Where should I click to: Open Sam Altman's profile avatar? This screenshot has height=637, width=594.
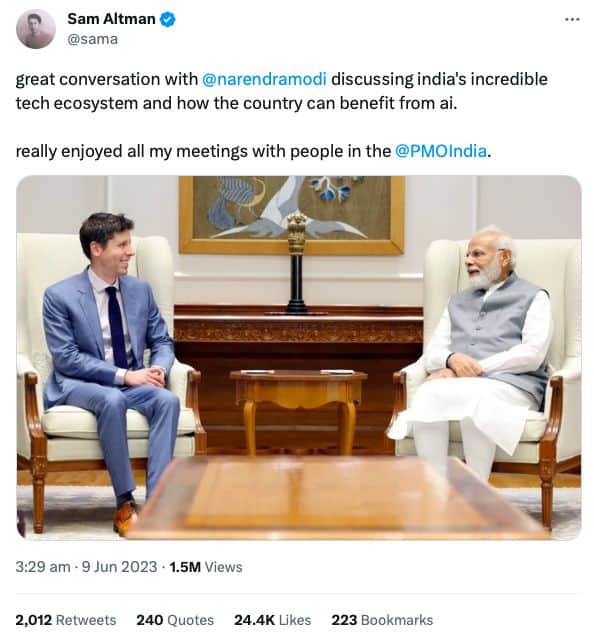pos(36,29)
